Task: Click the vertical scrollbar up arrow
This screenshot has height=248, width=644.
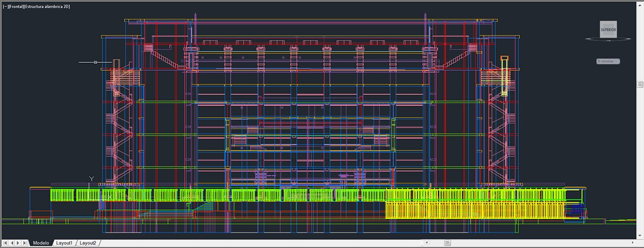Action: click(x=640, y=5)
